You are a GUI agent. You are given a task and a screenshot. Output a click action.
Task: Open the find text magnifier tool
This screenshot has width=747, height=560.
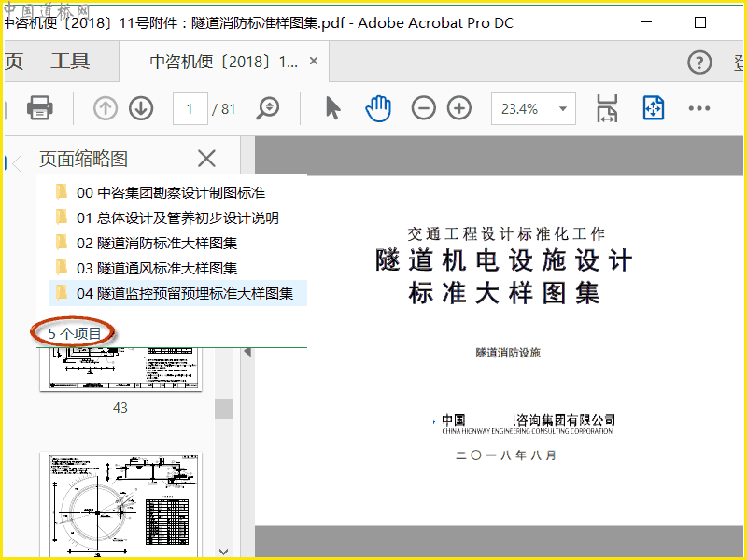coord(268,108)
